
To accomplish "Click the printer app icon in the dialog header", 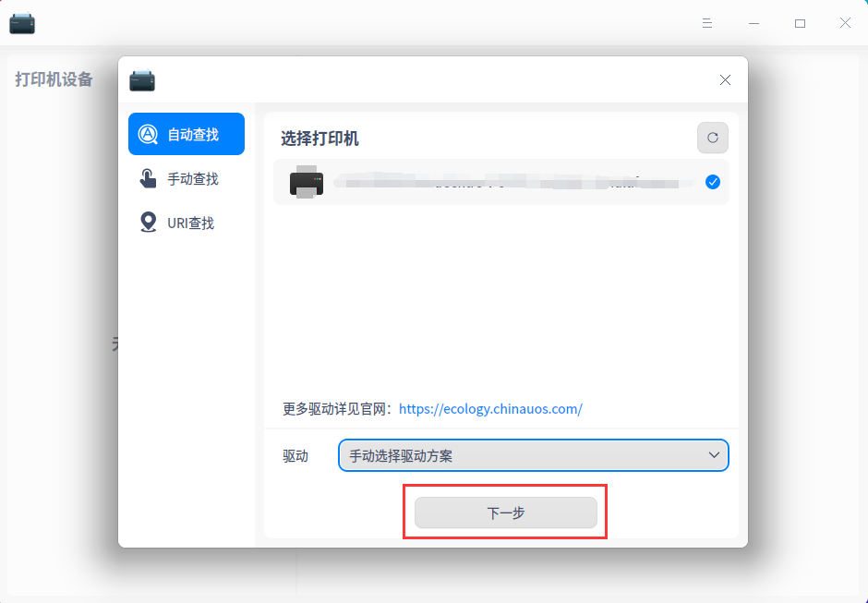I will point(142,80).
